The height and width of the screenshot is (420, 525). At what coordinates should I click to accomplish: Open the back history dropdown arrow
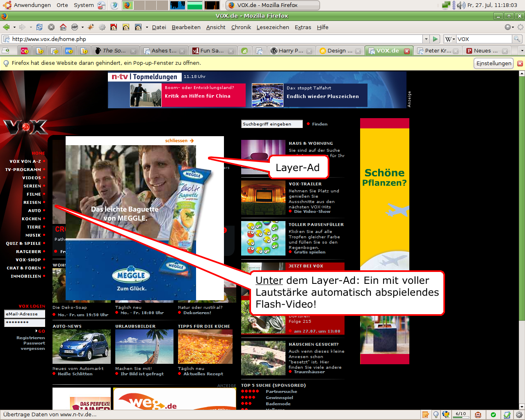pyautogui.click(x=14, y=27)
